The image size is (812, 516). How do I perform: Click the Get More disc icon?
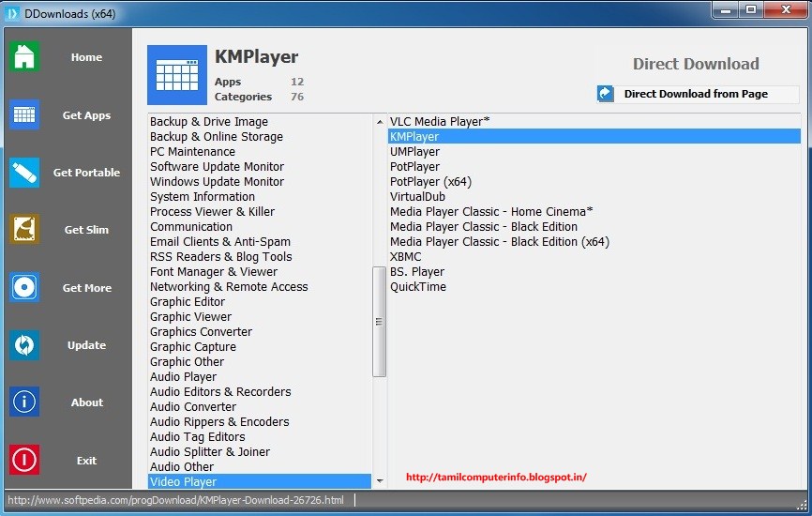[23, 287]
